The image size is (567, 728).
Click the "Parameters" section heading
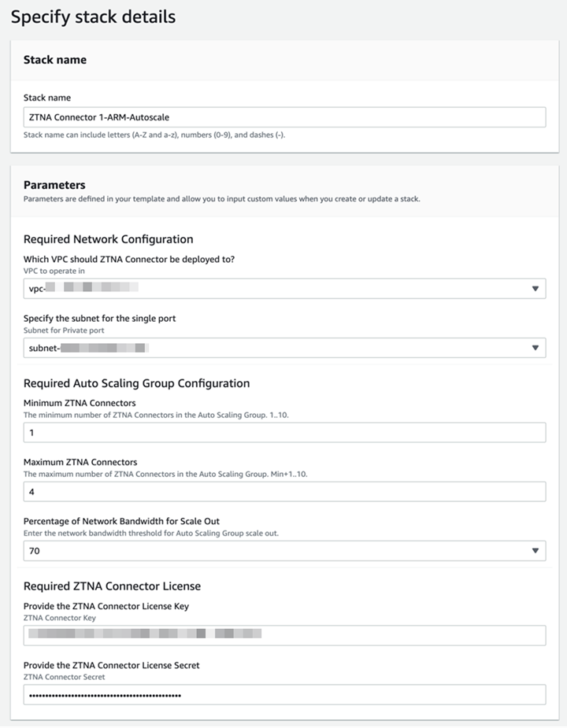coord(54,185)
